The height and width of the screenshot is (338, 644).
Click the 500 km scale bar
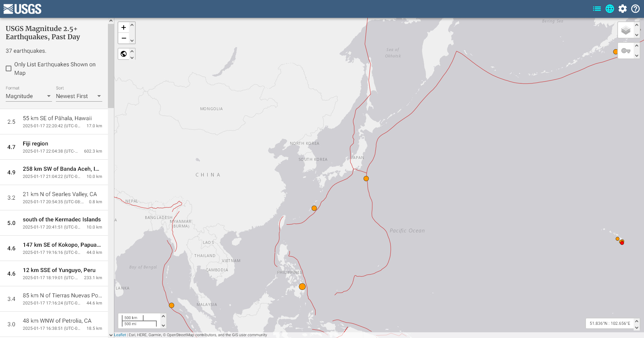(x=133, y=317)
